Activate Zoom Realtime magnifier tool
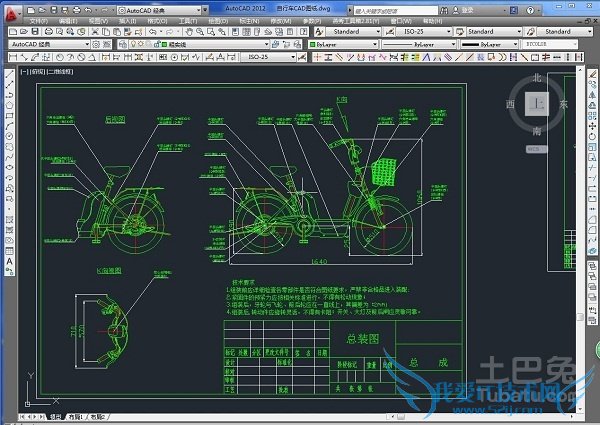 click(x=200, y=32)
